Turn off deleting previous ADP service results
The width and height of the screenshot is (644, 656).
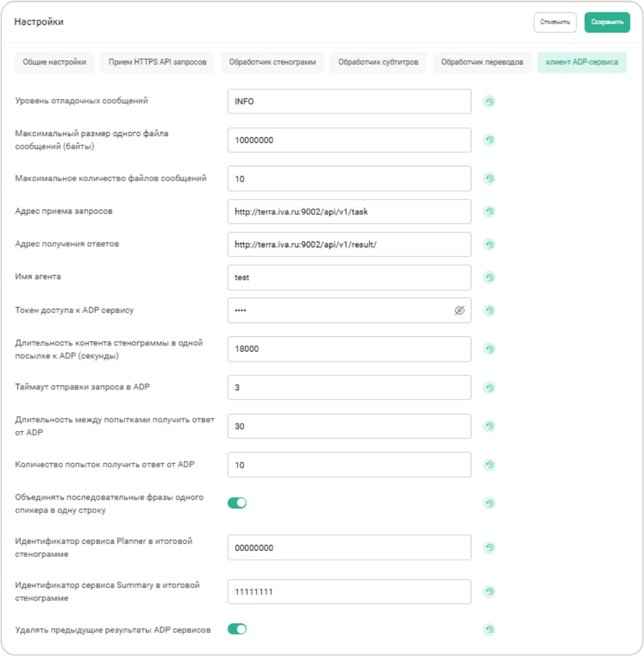(x=237, y=629)
